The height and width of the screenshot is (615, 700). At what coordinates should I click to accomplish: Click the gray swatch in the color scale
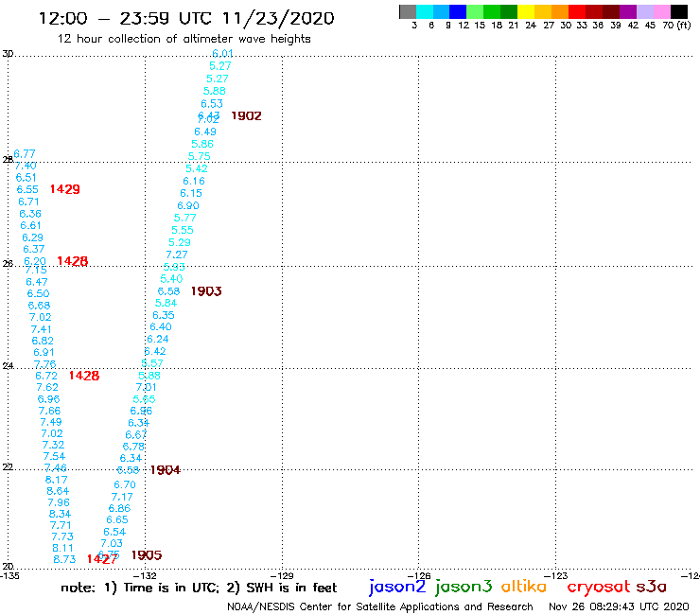pos(408,11)
